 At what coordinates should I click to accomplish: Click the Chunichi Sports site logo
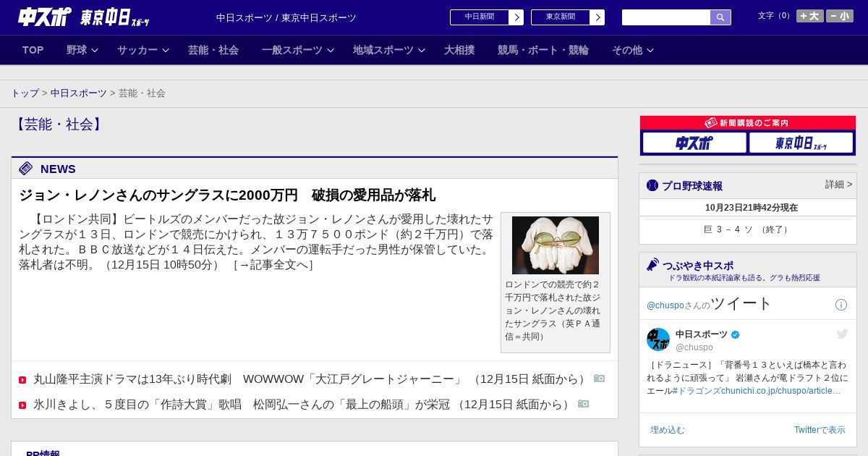[83, 17]
